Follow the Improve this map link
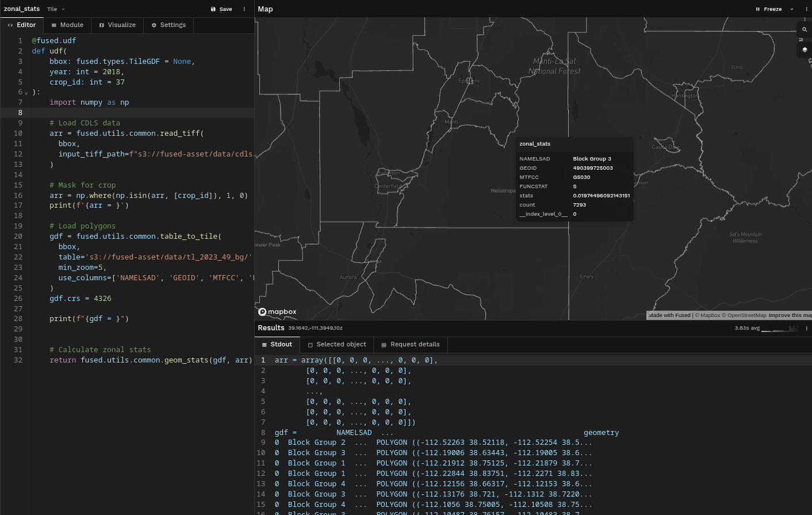Viewport: 812px width, 515px height. [x=790, y=315]
